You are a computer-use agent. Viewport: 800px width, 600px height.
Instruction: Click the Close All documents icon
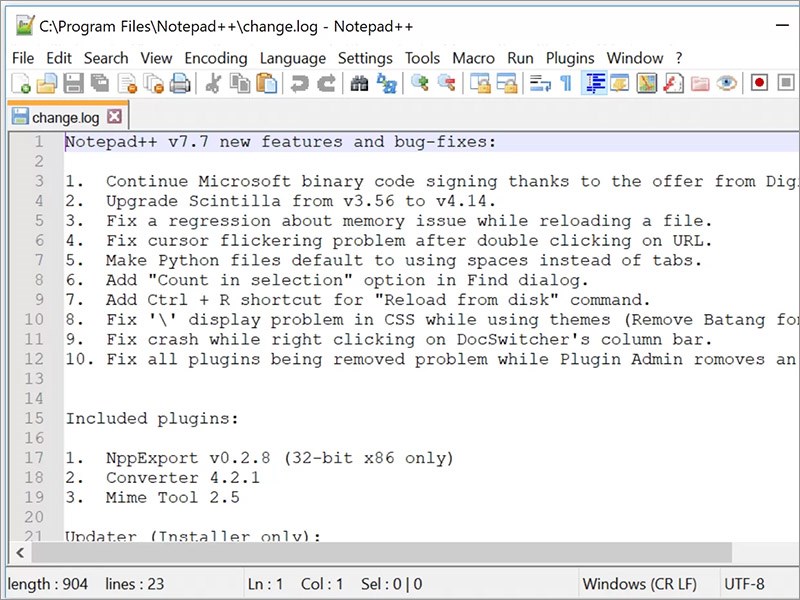153,83
